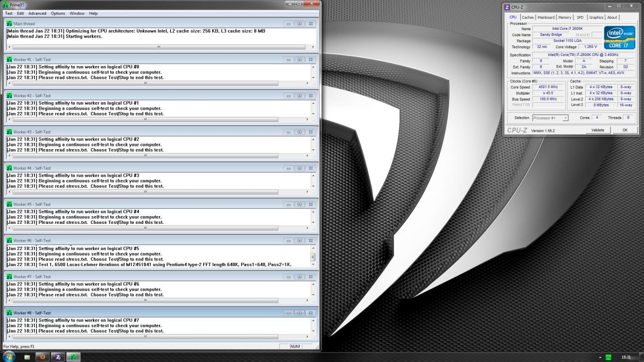Switch to CPU-Z Memory tab

tap(565, 17)
